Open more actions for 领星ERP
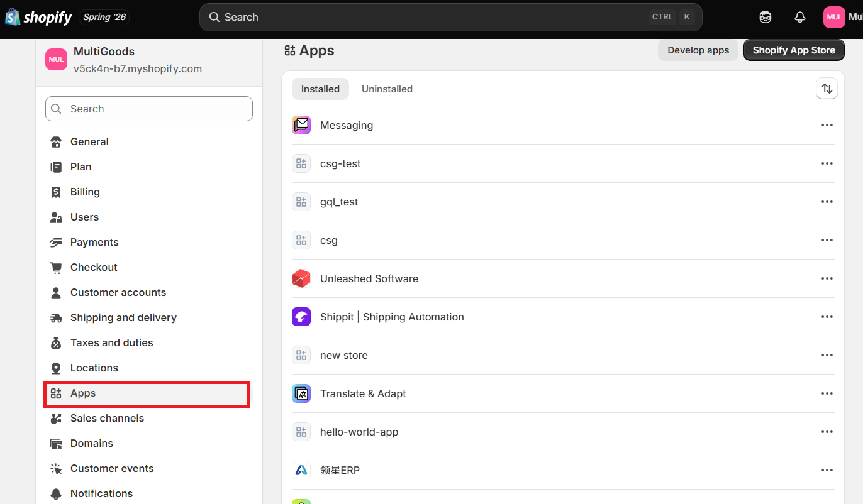The height and width of the screenshot is (504, 863). pos(827,470)
